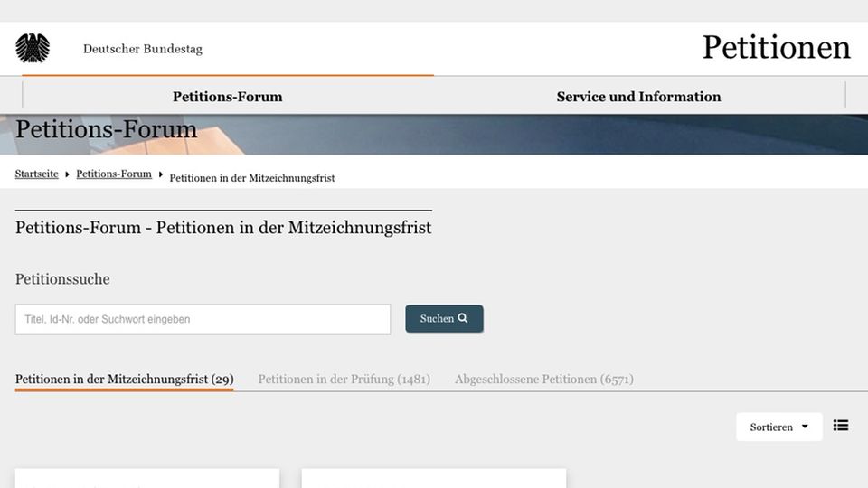Open the second petition card
The width and height of the screenshot is (868, 488).
click(x=433, y=478)
